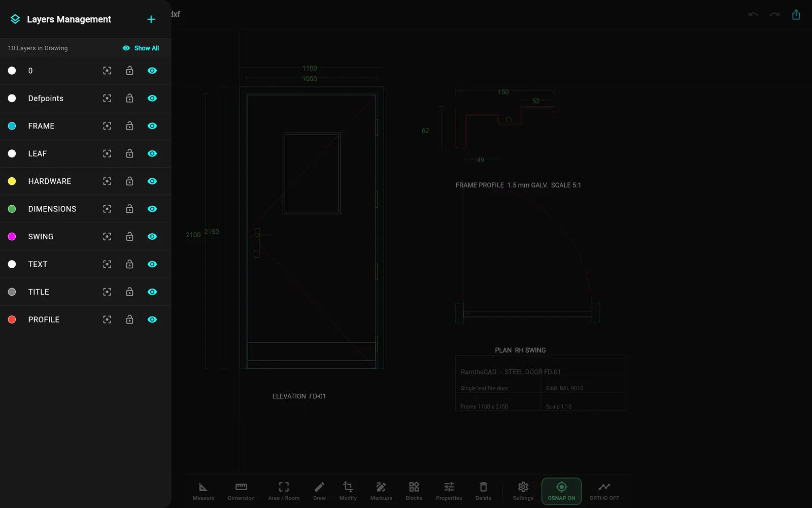The image size is (812, 508).
Task: Isolate the FRAME layer with focus icon
Action: coord(107,126)
